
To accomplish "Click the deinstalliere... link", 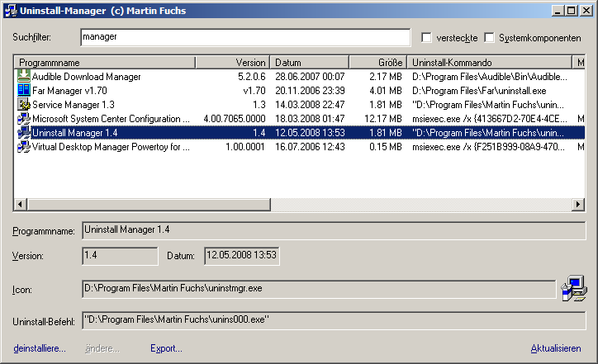I will tap(40, 348).
